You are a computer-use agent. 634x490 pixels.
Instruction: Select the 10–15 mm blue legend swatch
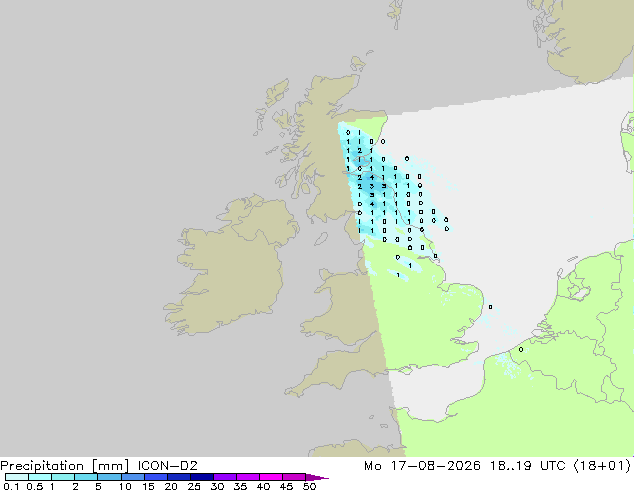pyautogui.click(x=133, y=477)
